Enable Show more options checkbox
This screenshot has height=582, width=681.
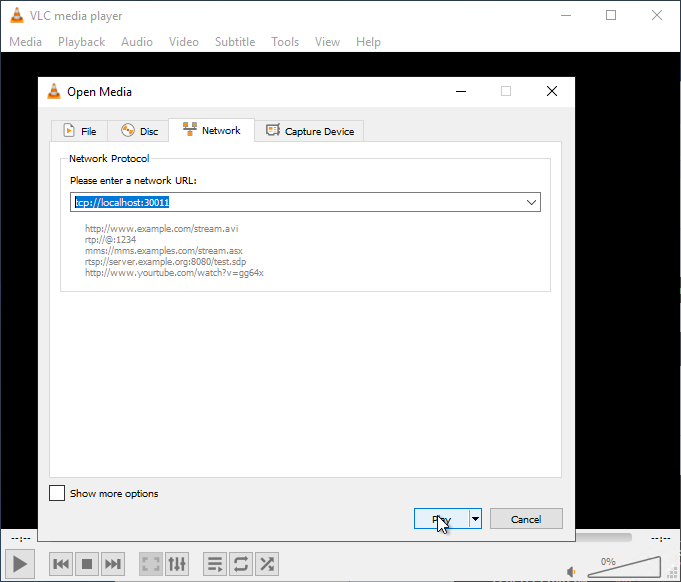(x=57, y=493)
